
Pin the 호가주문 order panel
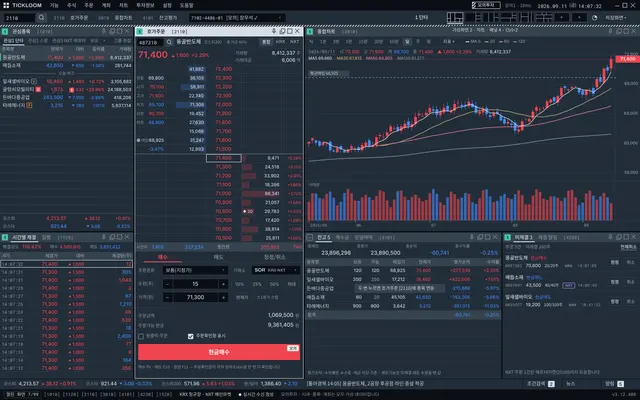coord(274,31)
